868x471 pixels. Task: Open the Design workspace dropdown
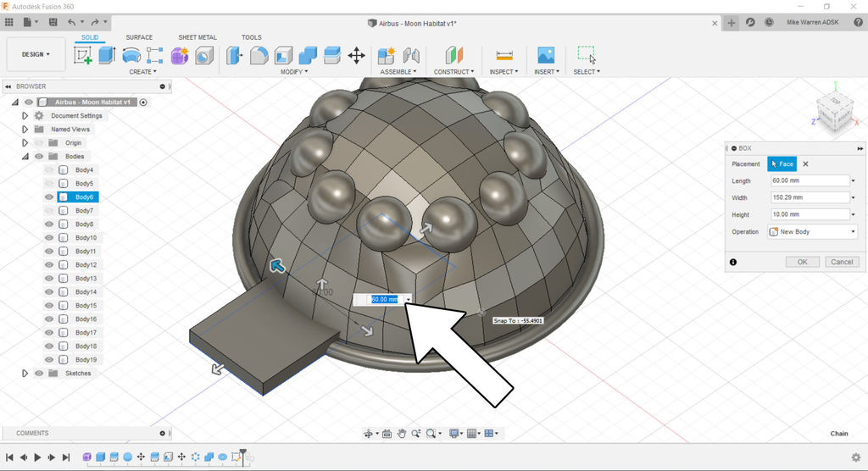[36, 54]
